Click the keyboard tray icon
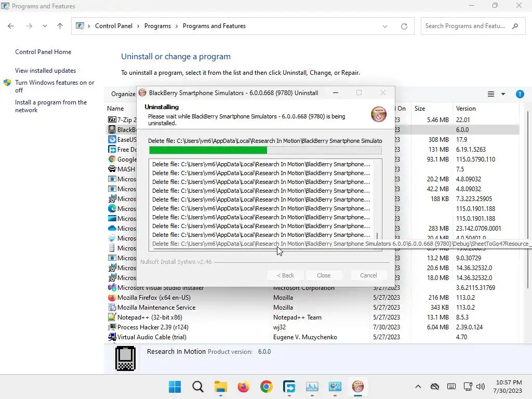The width and height of the screenshot is (532, 399). [x=451, y=387]
